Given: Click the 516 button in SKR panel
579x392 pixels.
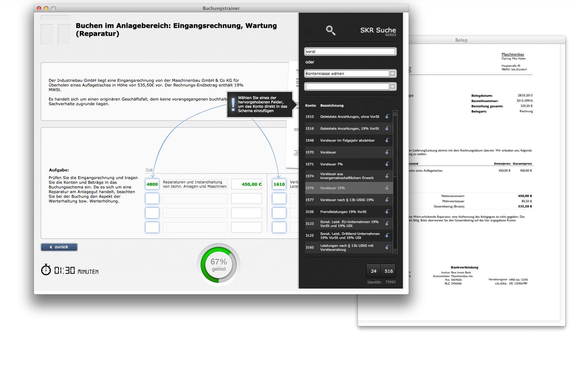Looking at the screenshot, I should click(389, 271).
